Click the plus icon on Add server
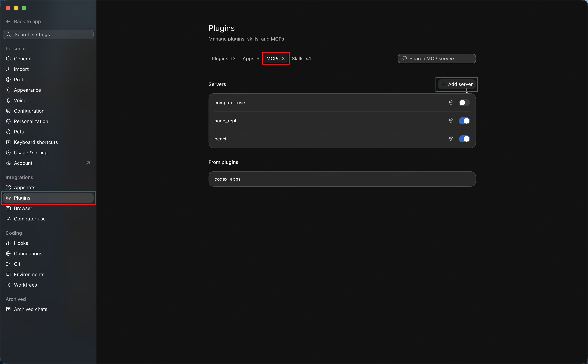The image size is (588, 364). click(x=444, y=84)
